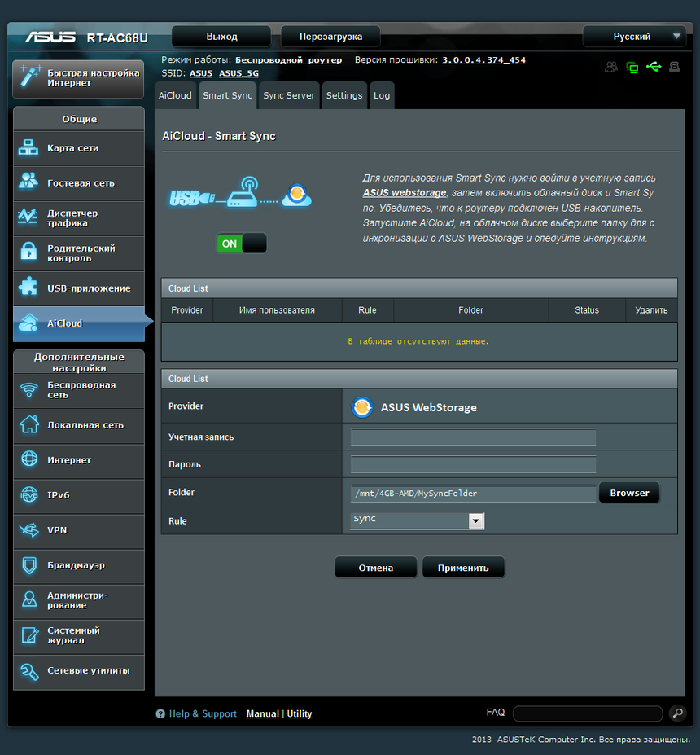Open Гостевая сеть settings
Viewport: 700px width, 755px height.
[76, 183]
